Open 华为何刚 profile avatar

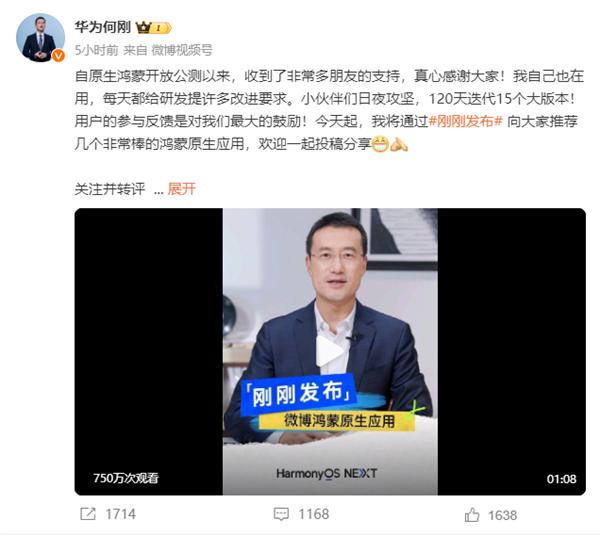click(x=40, y=38)
